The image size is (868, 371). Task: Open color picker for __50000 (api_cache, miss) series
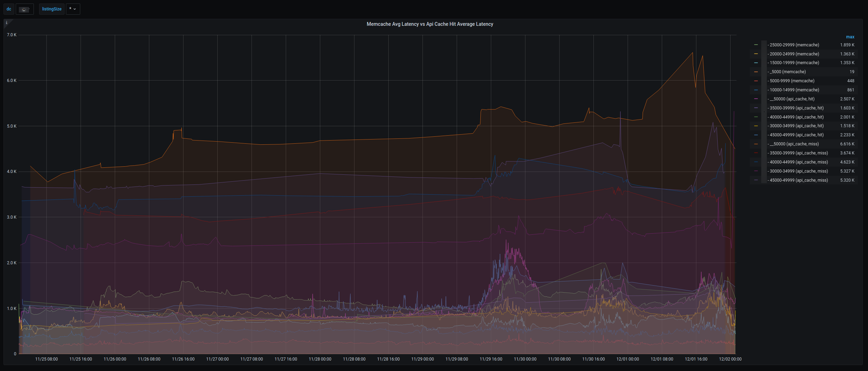pos(756,144)
